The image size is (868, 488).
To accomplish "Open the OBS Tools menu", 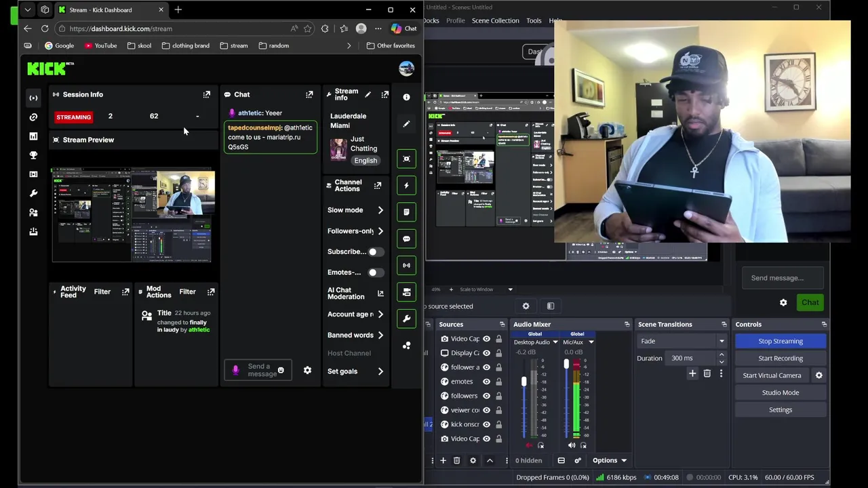I will [534, 20].
